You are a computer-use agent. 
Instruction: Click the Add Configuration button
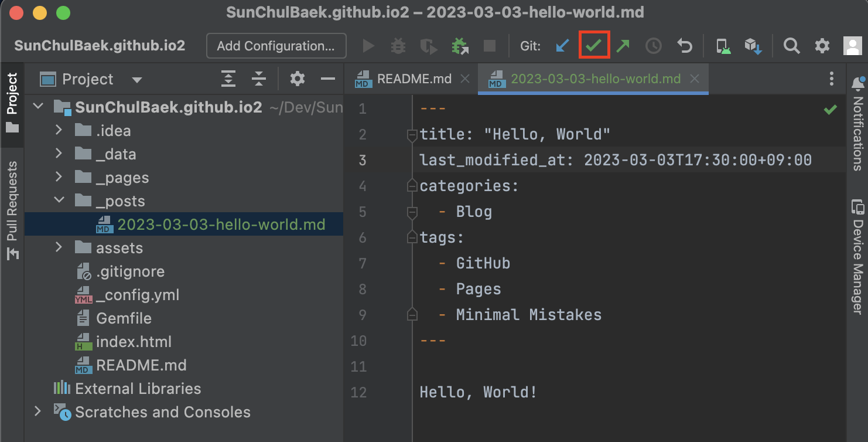click(x=276, y=46)
